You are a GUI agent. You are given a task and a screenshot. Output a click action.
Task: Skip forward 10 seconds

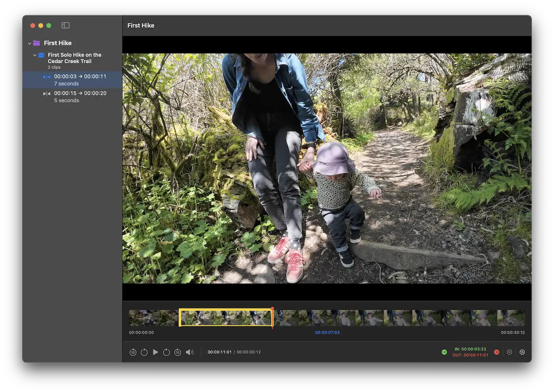(x=178, y=352)
